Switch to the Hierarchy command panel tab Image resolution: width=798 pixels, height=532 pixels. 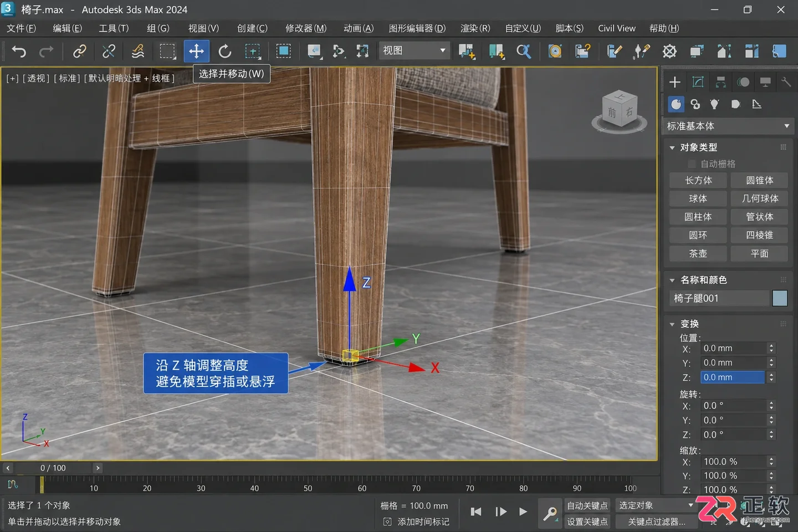click(720, 82)
